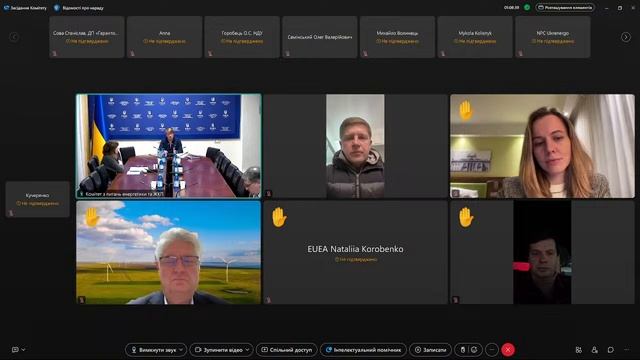The width and height of the screenshot is (640, 360).
Task: Open closed captions icon bottom left
Action: click(x=16, y=350)
